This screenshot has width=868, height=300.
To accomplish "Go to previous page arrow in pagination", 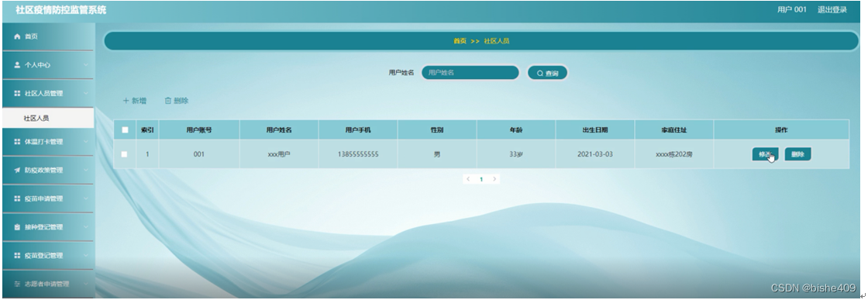I will click(468, 179).
